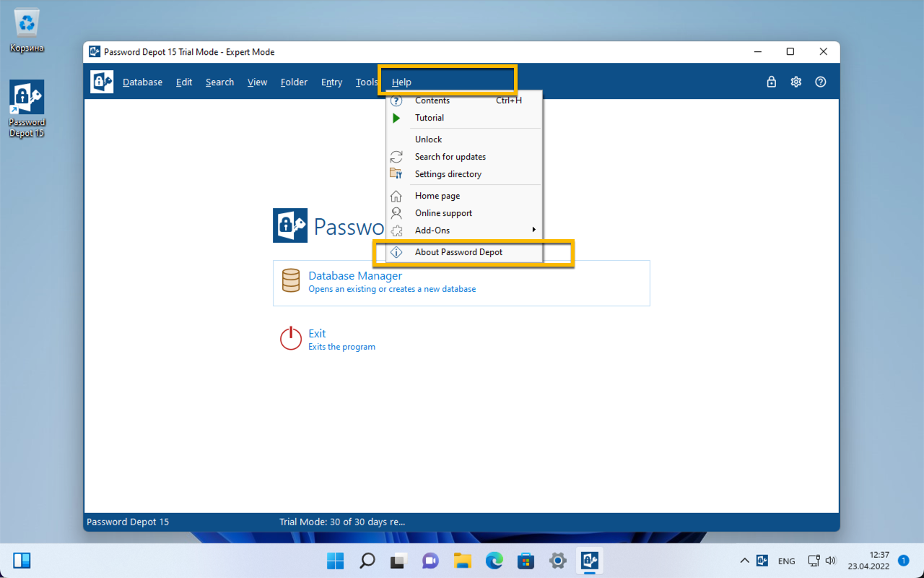Click the Contents question mark icon
924x578 pixels.
click(x=396, y=101)
